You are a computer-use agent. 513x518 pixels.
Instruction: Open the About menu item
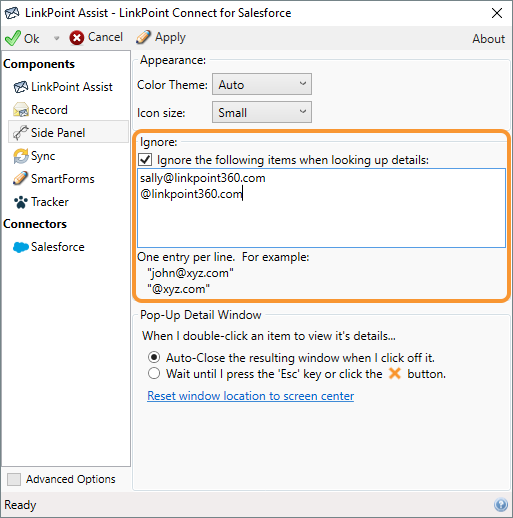489,39
